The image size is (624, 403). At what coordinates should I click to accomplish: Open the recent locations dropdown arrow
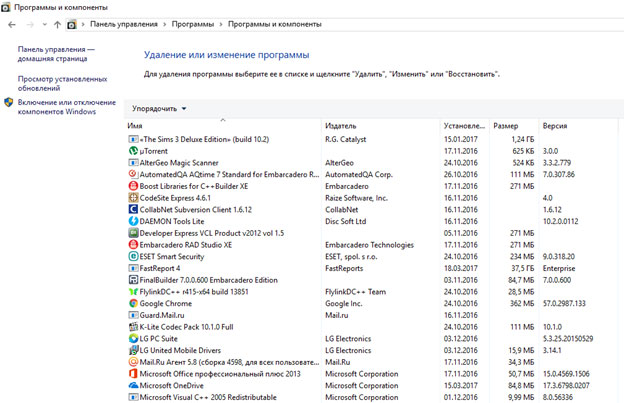[x=45, y=25]
